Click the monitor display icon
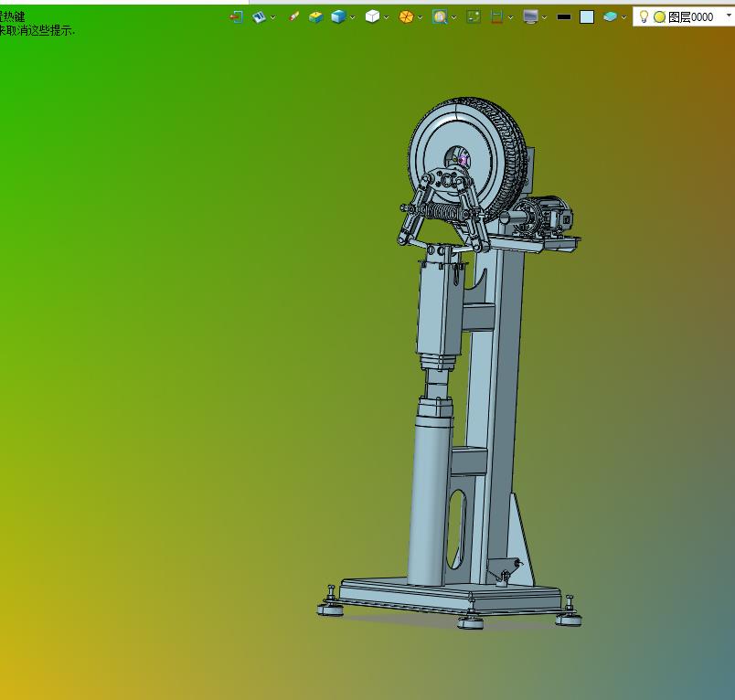This screenshot has height=700, width=735. tap(530, 17)
